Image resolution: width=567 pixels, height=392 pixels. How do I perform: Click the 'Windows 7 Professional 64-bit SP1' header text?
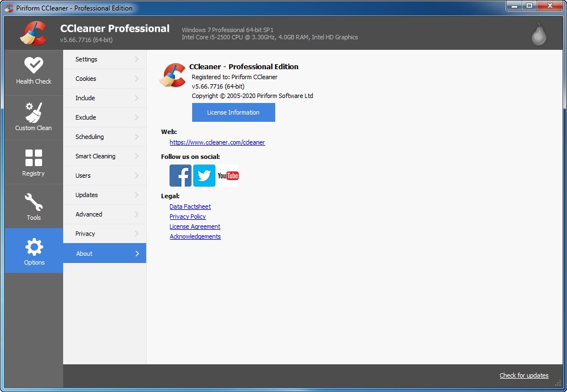click(x=228, y=30)
